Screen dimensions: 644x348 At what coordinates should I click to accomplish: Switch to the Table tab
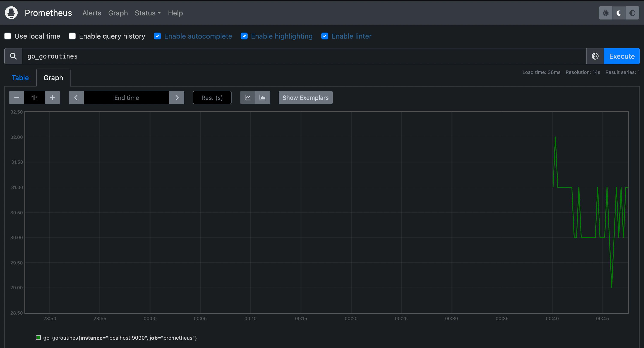[20, 78]
